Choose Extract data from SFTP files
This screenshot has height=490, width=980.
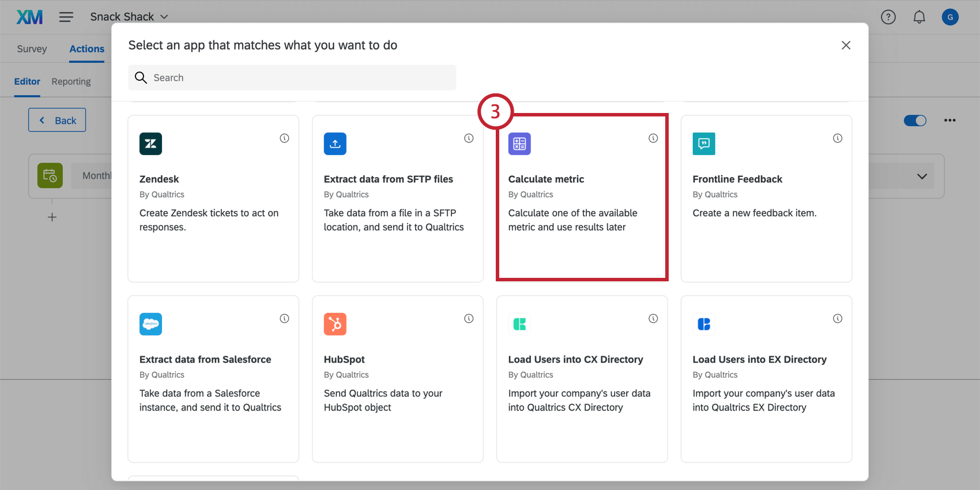398,199
